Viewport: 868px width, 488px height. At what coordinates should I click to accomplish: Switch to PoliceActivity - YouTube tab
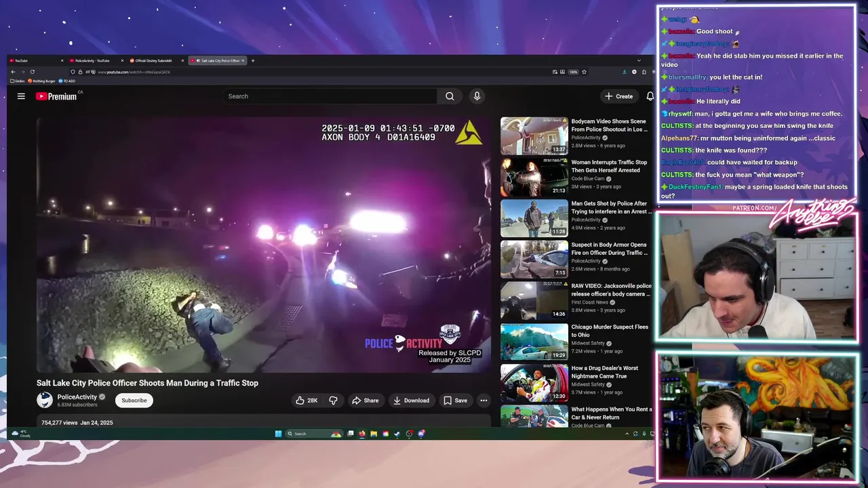[x=97, y=60]
